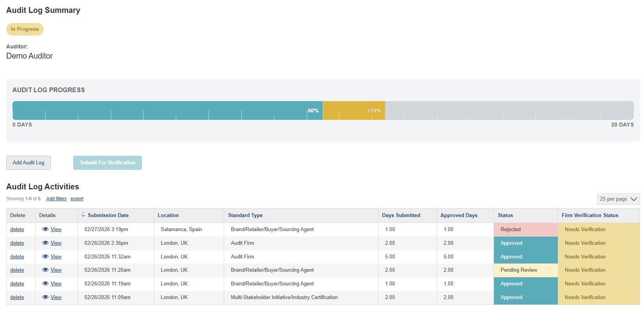The height and width of the screenshot is (310, 644).
Task: Click Audit Firm in the 11:32am row
Action: pyautogui.click(x=242, y=257)
